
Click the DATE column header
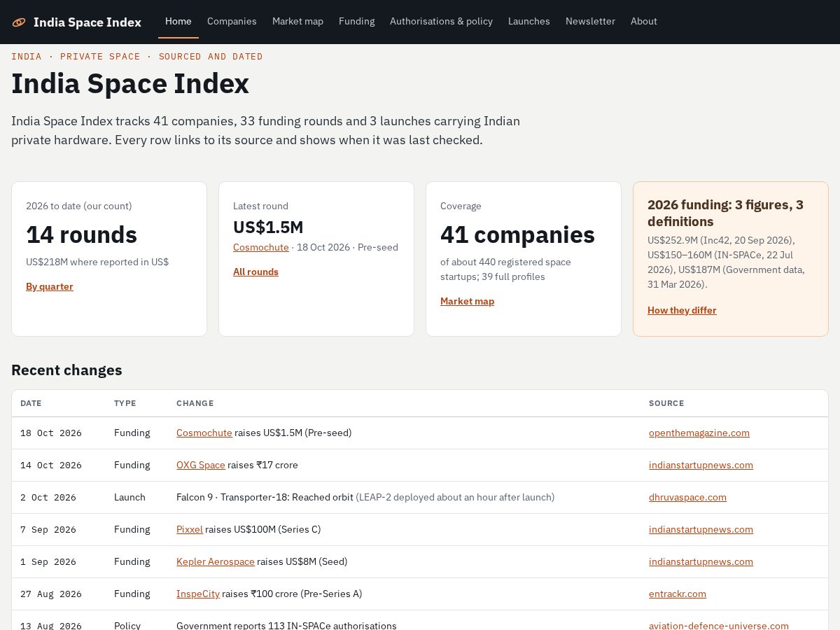click(x=31, y=403)
